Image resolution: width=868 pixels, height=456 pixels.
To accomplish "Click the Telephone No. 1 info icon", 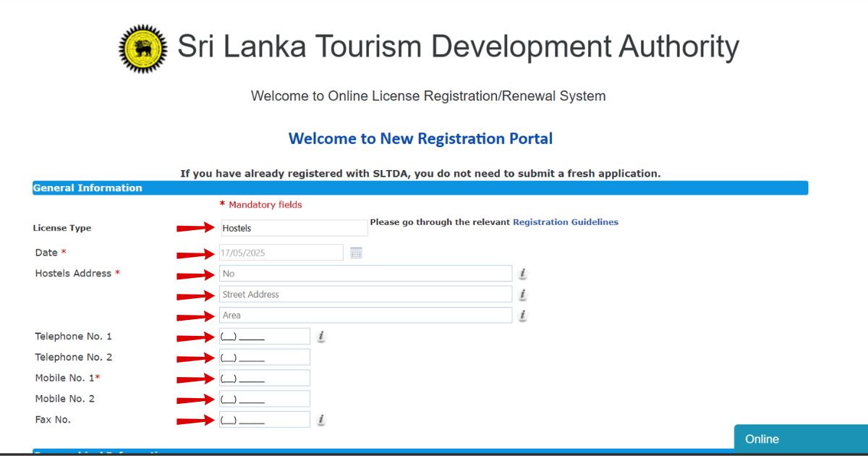I will click(320, 336).
